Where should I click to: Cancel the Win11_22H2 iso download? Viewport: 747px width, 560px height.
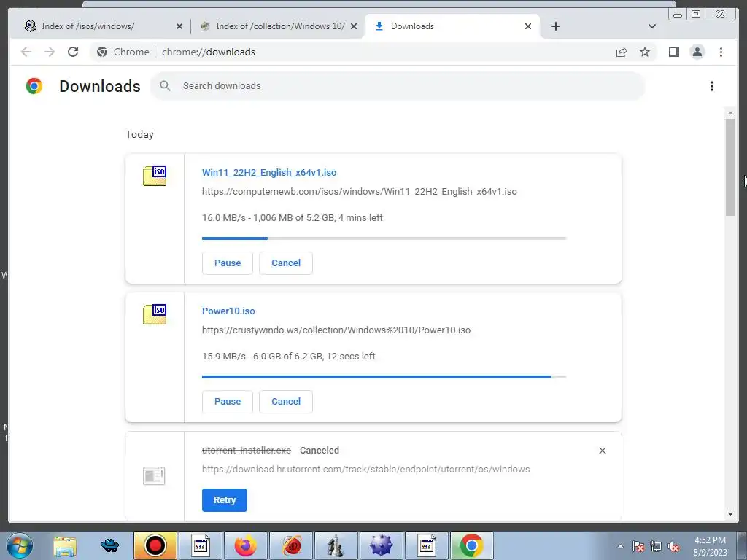tap(286, 262)
